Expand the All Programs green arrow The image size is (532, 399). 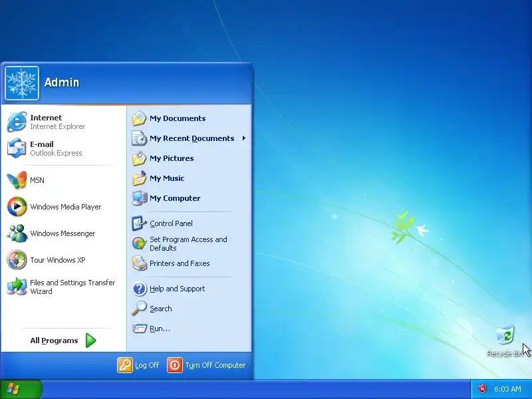[x=90, y=340]
